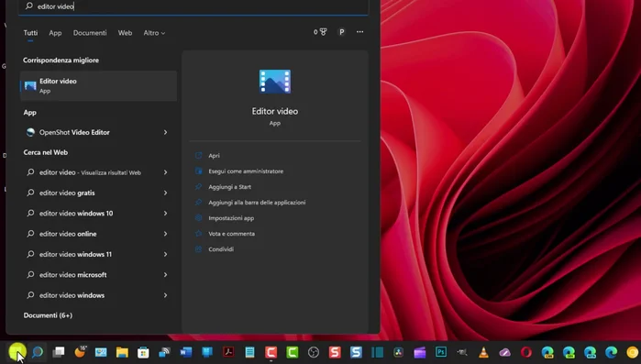
Task: Launch Microsoft Word from the taskbar
Action: pyautogui.click(x=186, y=352)
